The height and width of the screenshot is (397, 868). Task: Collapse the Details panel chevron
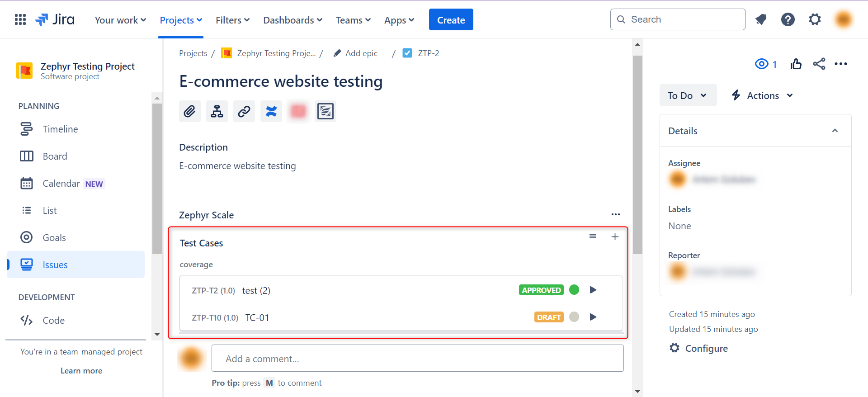point(835,131)
